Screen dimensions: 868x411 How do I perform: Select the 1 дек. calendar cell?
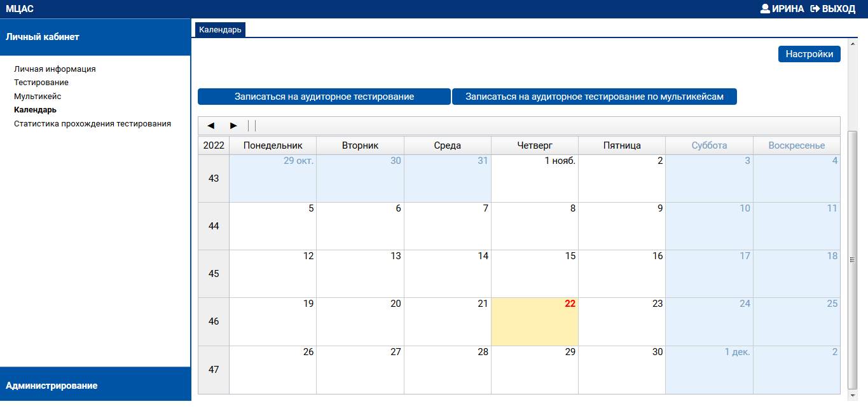709,370
